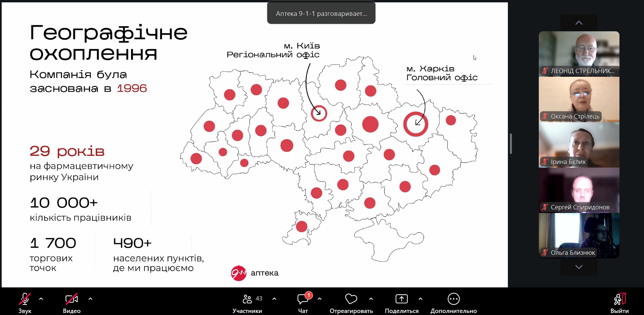Screen dimensions: 644x315
Task: Click the unread chat badge showing 1
Action: (309, 295)
